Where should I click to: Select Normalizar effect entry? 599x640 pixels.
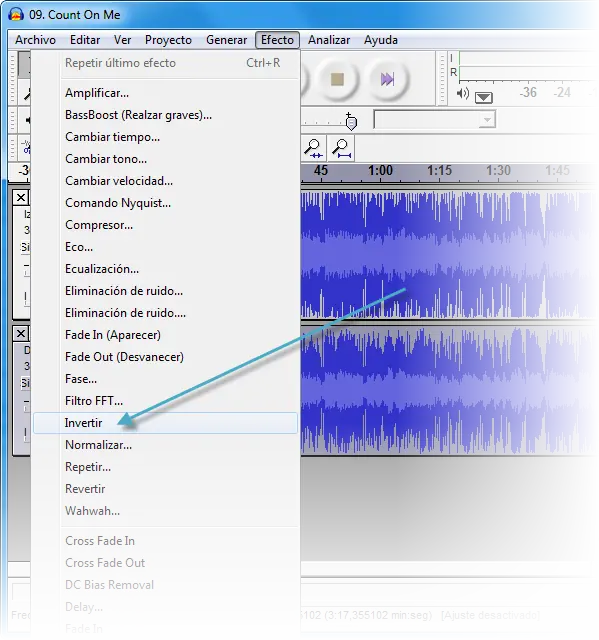tap(98, 445)
